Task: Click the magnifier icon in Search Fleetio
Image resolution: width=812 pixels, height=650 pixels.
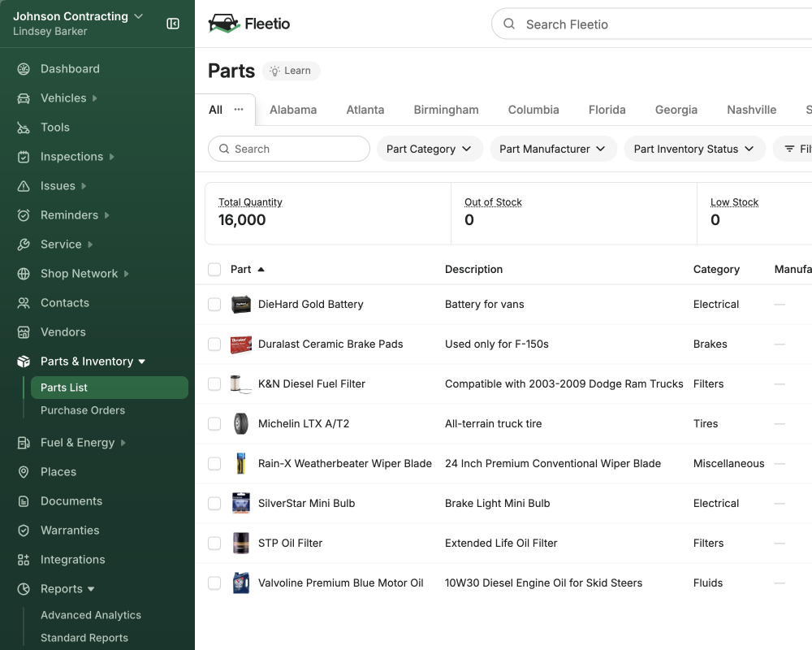Action: point(509,24)
